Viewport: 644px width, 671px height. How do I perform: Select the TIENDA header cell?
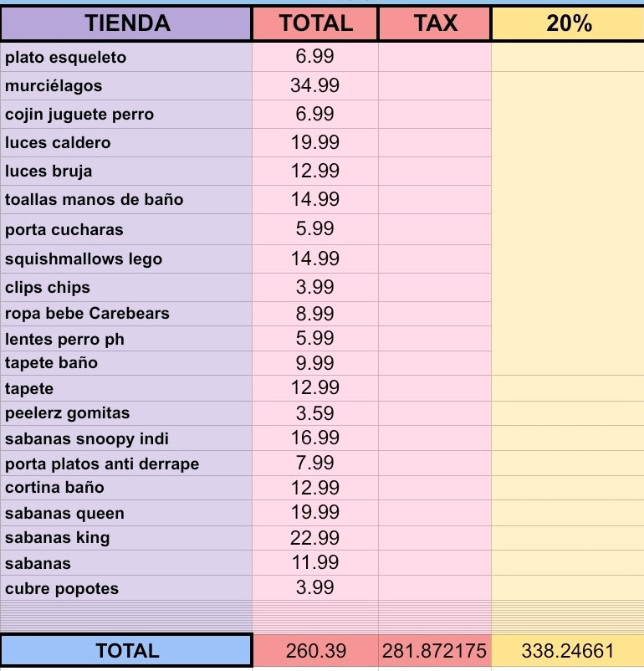pyautogui.click(x=126, y=23)
